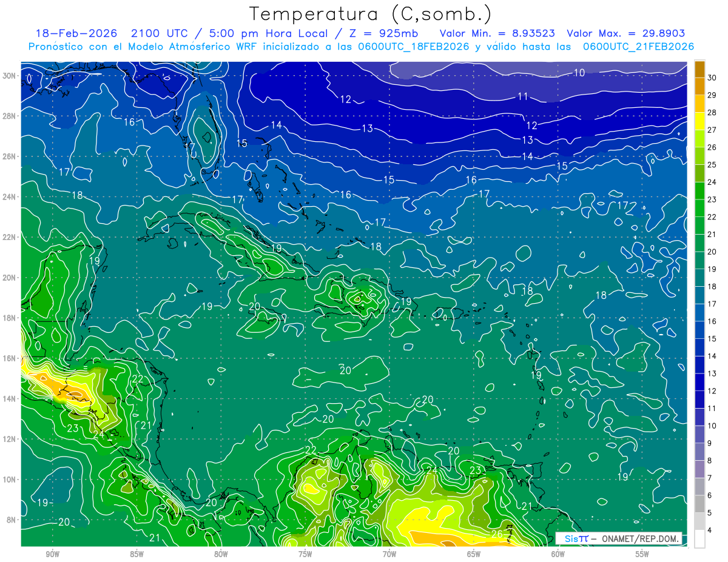This screenshot has width=728, height=562.
Task: Click the "12N" latitude axis label
Action: pos(8,439)
